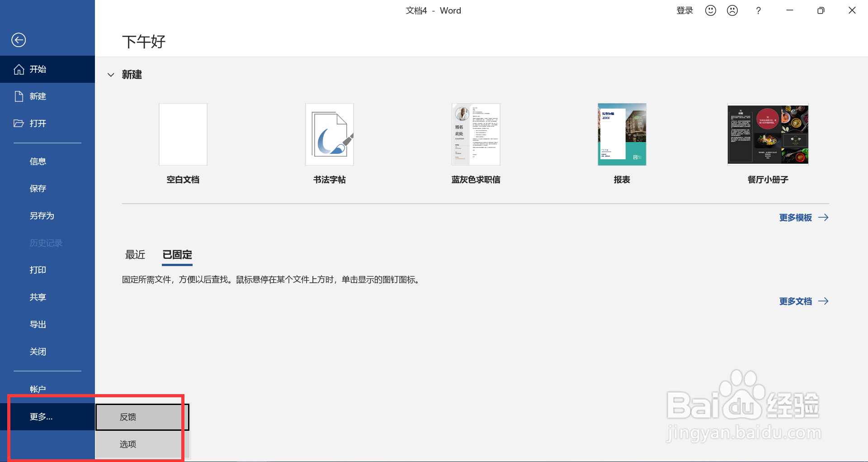Select the 餐厅小册子 template thumbnail
This screenshot has width=868, height=462.
pyautogui.click(x=768, y=134)
